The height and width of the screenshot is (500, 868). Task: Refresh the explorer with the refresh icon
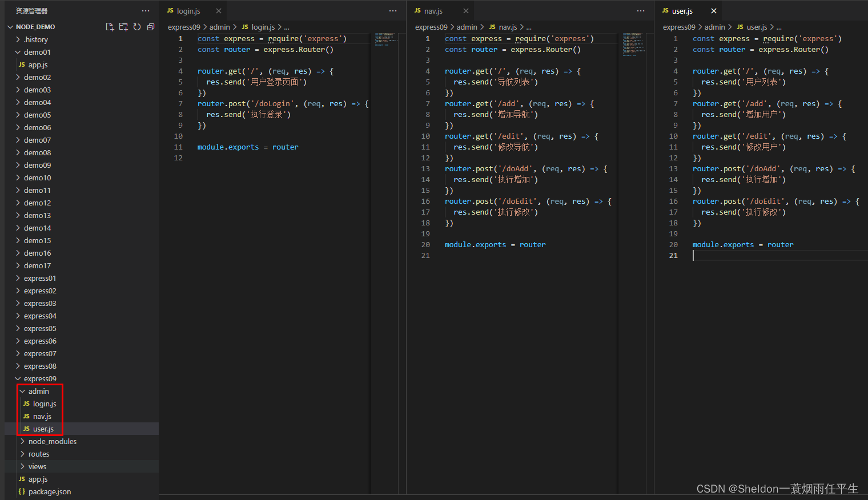[x=137, y=27]
